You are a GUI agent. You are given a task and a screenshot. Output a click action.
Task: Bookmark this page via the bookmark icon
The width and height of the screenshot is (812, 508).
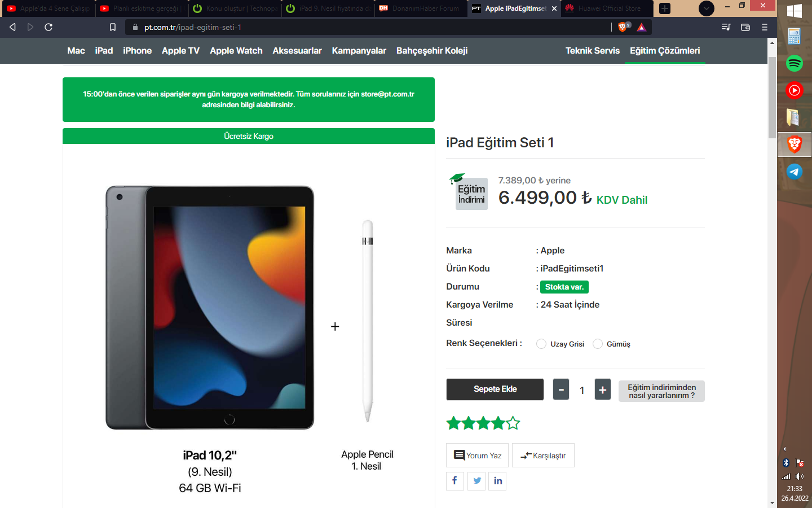tap(113, 27)
